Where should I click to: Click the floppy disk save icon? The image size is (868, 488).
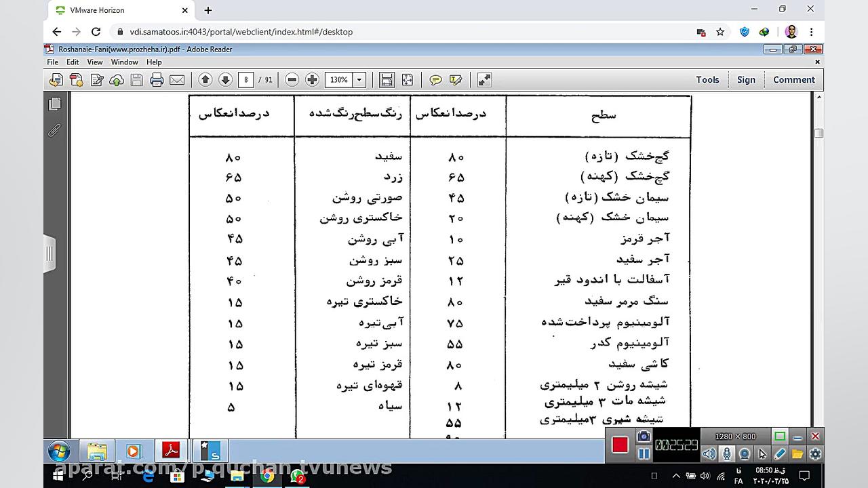[136, 80]
